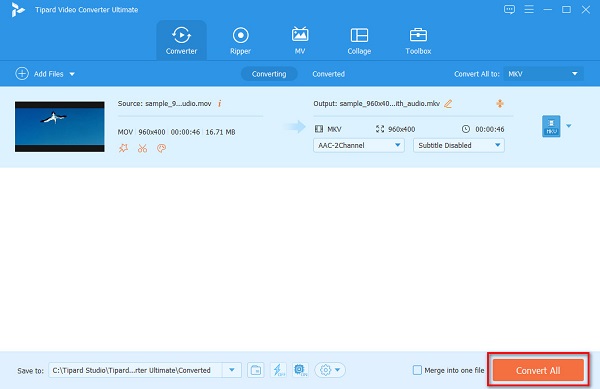This screenshot has height=389, width=600.
Task: Open the Subtitle Disabled dropdown
Action: coord(458,145)
